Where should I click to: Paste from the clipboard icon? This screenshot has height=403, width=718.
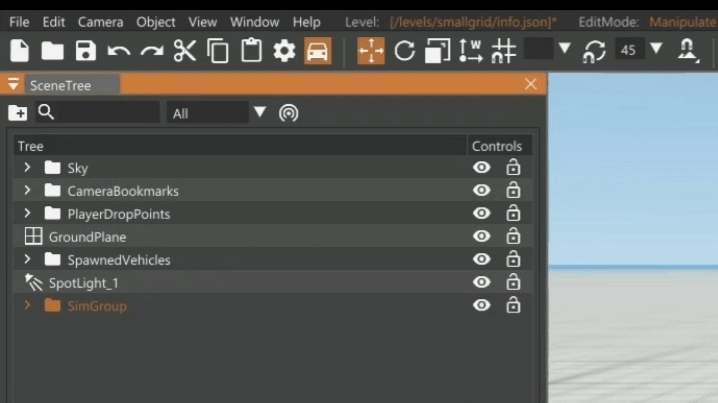click(x=251, y=50)
